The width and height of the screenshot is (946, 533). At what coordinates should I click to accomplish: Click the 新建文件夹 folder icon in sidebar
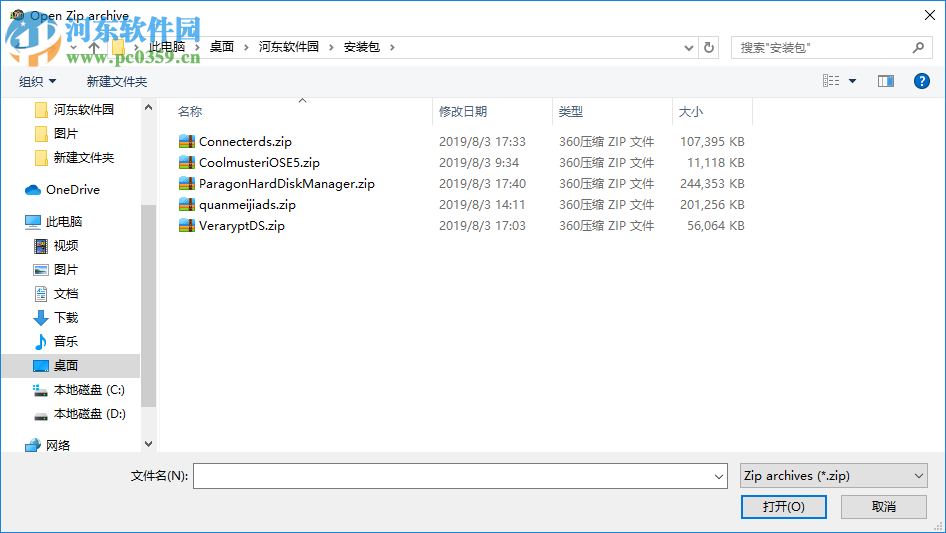point(41,158)
